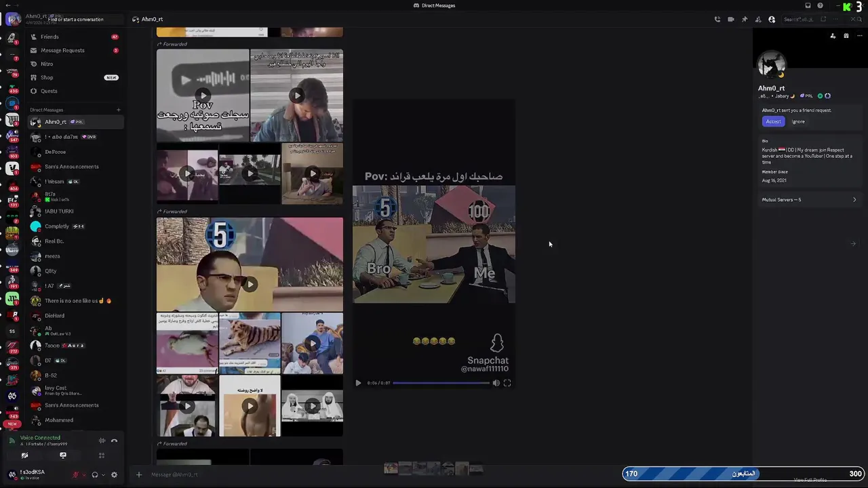Image resolution: width=868 pixels, height=488 pixels.
Task: Toggle the user profile panel icon
Action: pyautogui.click(x=772, y=20)
